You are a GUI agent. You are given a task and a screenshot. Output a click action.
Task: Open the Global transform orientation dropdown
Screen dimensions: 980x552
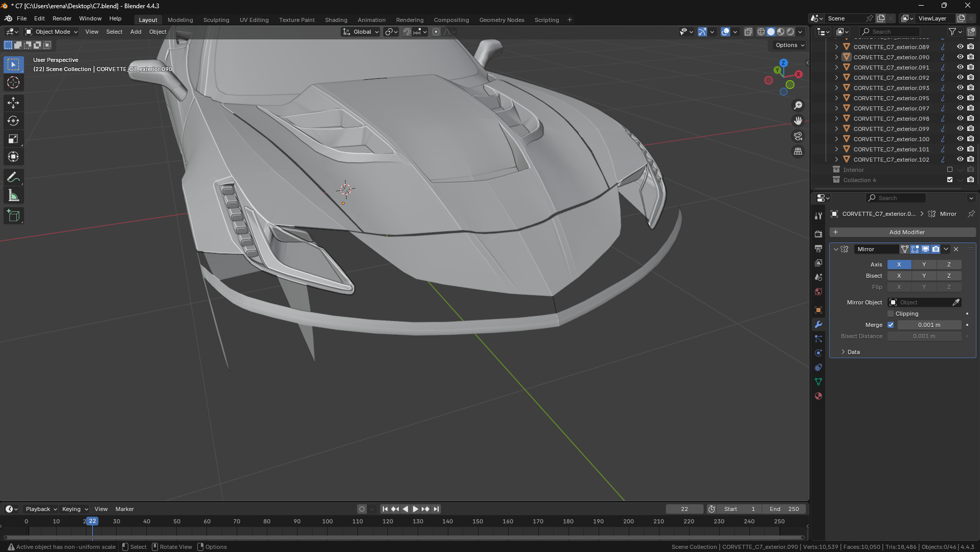361,32
